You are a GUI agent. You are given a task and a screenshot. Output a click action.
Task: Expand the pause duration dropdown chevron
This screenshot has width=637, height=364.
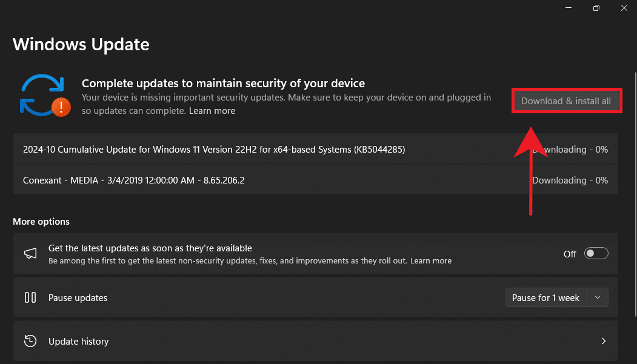point(598,297)
